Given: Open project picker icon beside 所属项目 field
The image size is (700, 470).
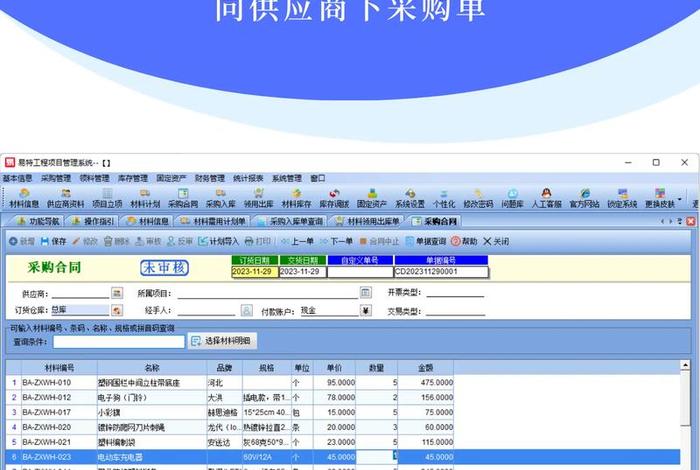Looking at the screenshot, I should coord(366,293).
